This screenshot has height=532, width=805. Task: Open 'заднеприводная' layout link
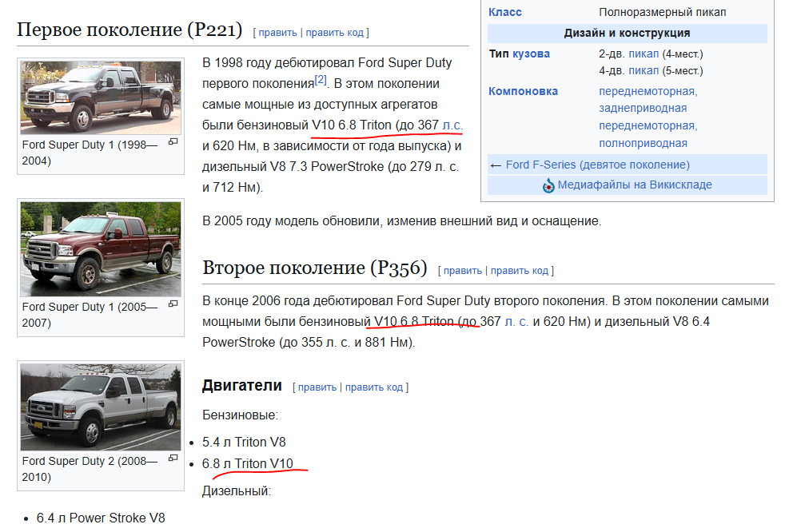click(643, 109)
